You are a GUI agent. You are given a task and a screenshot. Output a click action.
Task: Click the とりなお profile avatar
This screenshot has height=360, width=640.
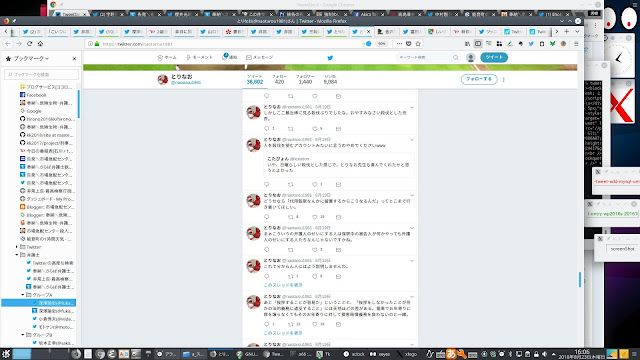[x=163, y=79]
